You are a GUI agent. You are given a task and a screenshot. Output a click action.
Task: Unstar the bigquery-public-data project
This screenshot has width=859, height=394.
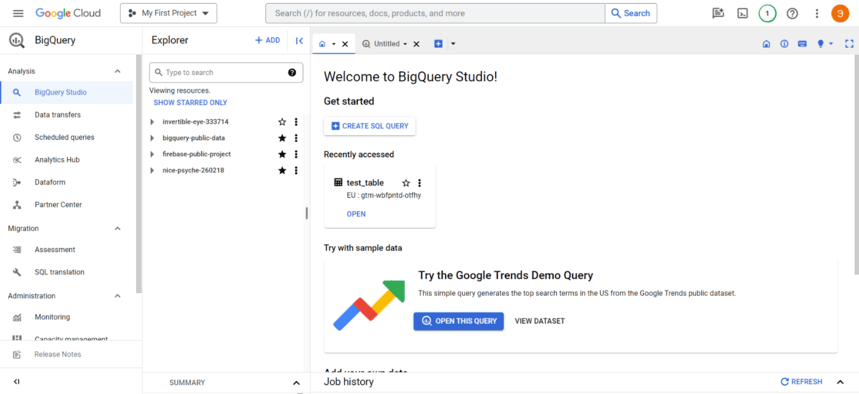282,138
